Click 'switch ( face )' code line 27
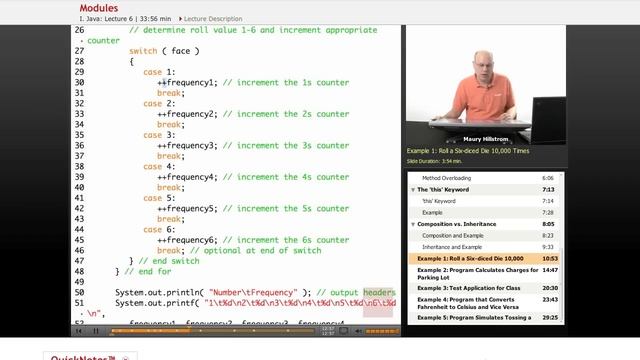 (164, 51)
